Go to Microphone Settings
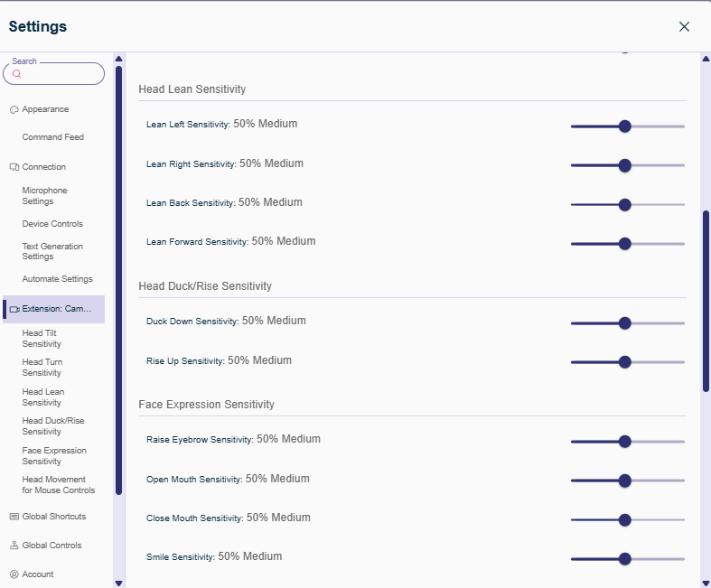The width and height of the screenshot is (711, 588). (44, 196)
